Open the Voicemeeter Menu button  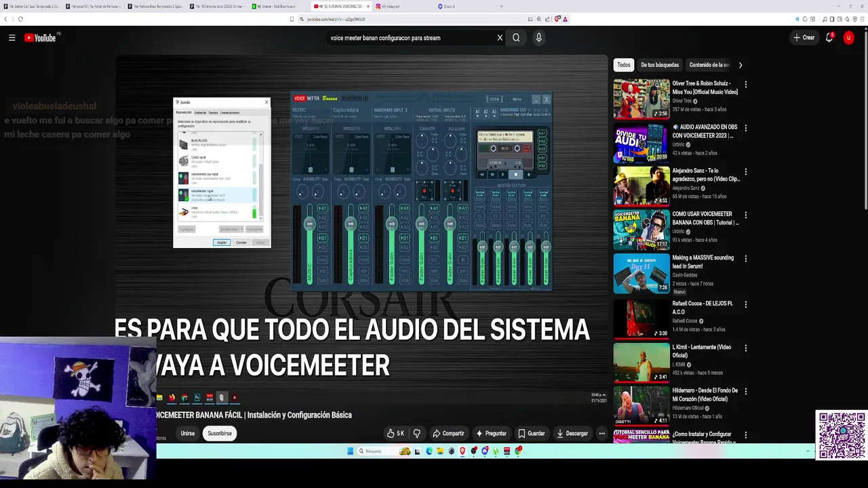tap(517, 99)
